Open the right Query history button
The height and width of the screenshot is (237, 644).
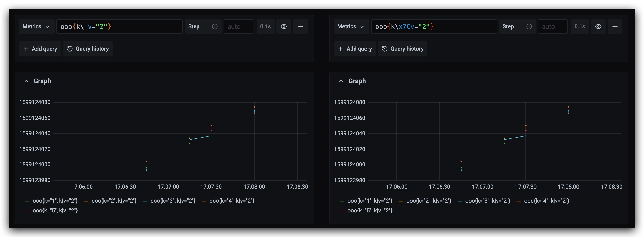402,49
